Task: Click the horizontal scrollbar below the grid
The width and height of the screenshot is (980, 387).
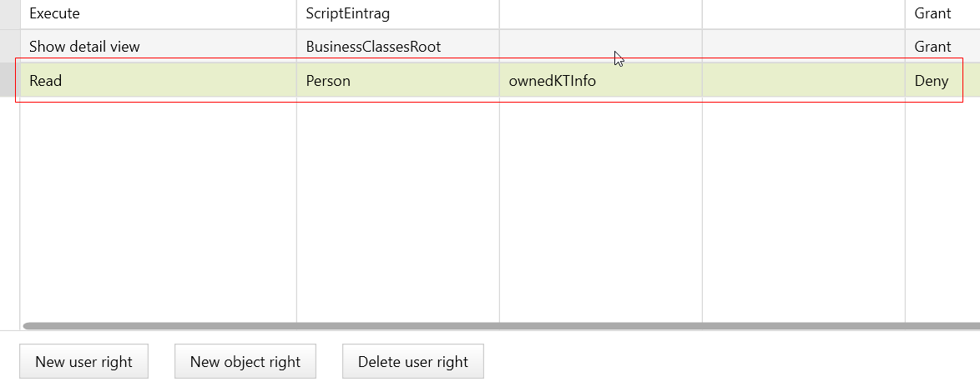Action: point(501,326)
